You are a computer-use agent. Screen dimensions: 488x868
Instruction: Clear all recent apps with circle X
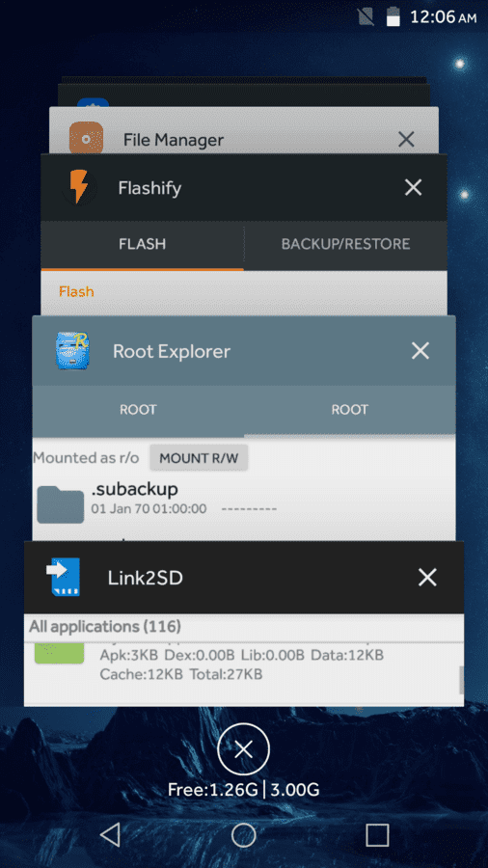[243, 749]
